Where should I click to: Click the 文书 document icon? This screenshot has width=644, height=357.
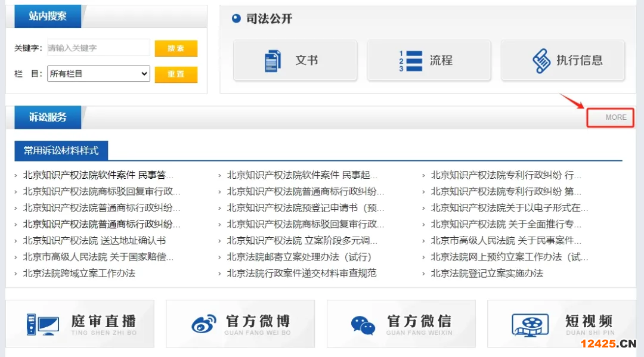pyautogui.click(x=273, y=61)
